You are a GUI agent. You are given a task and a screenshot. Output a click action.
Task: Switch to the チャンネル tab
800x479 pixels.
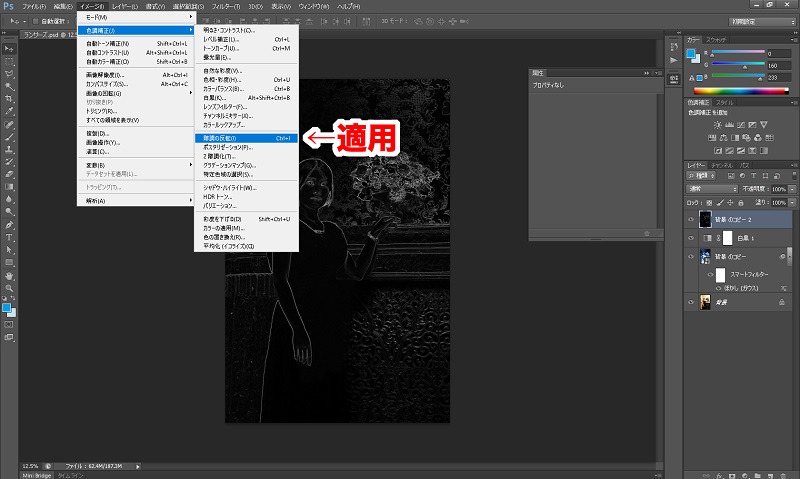coord(722,165)
